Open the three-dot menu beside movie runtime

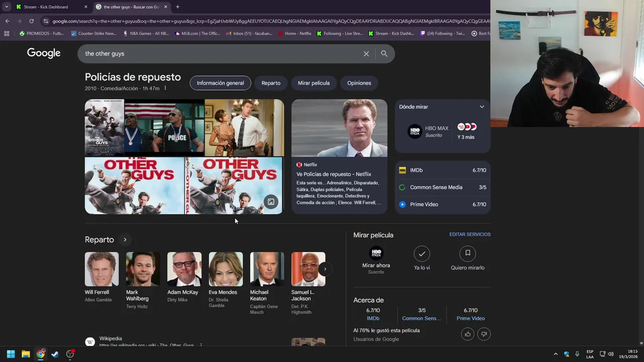165,88
